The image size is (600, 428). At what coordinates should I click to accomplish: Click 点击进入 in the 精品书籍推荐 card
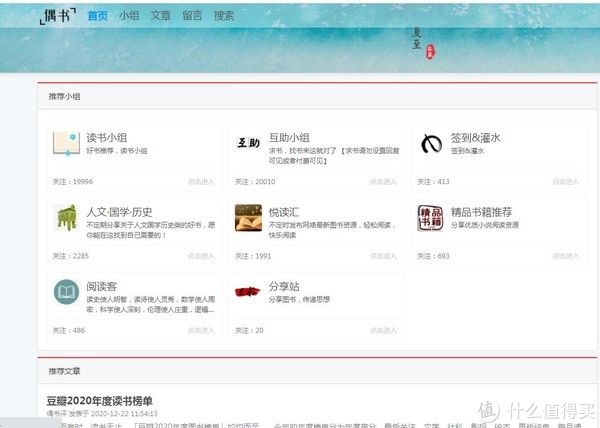coord(566,256)
